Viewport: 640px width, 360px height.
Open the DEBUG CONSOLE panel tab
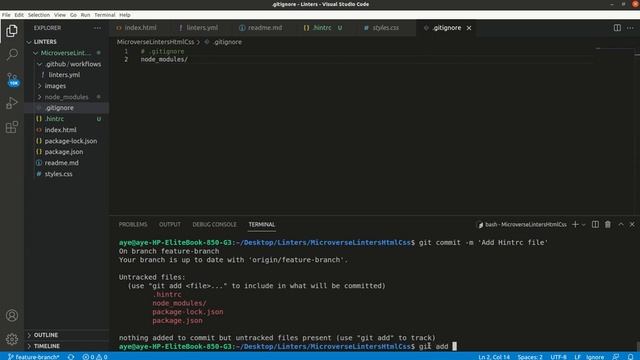pos(214,224)
